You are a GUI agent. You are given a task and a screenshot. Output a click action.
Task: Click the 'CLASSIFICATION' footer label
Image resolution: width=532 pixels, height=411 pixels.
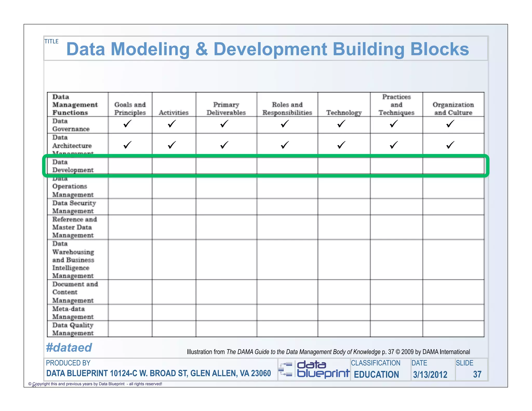[x=376, y=363]
